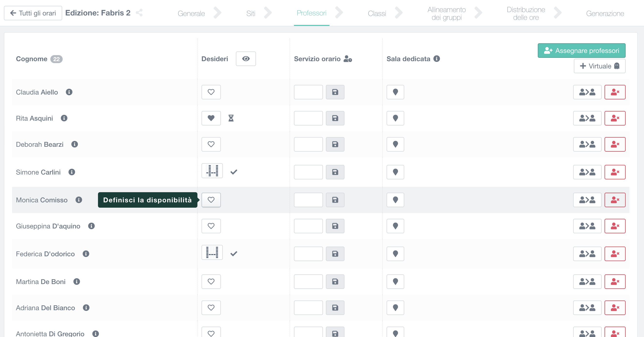
Task: Click the Sala dedicata info icon
Action: [436, 59]
